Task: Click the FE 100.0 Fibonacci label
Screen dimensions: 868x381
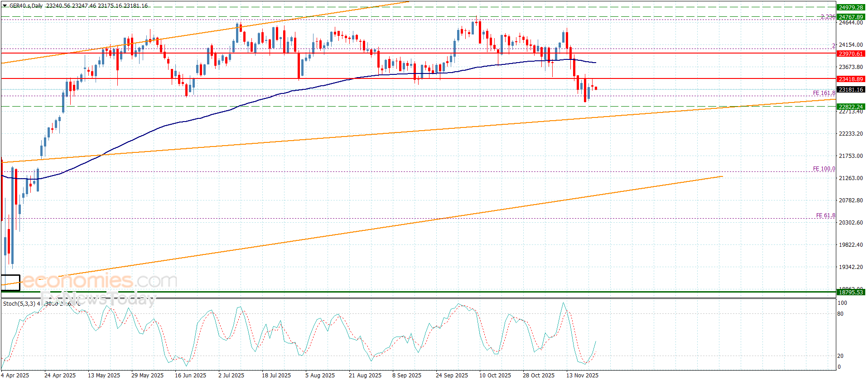Action: pos(824,169)
